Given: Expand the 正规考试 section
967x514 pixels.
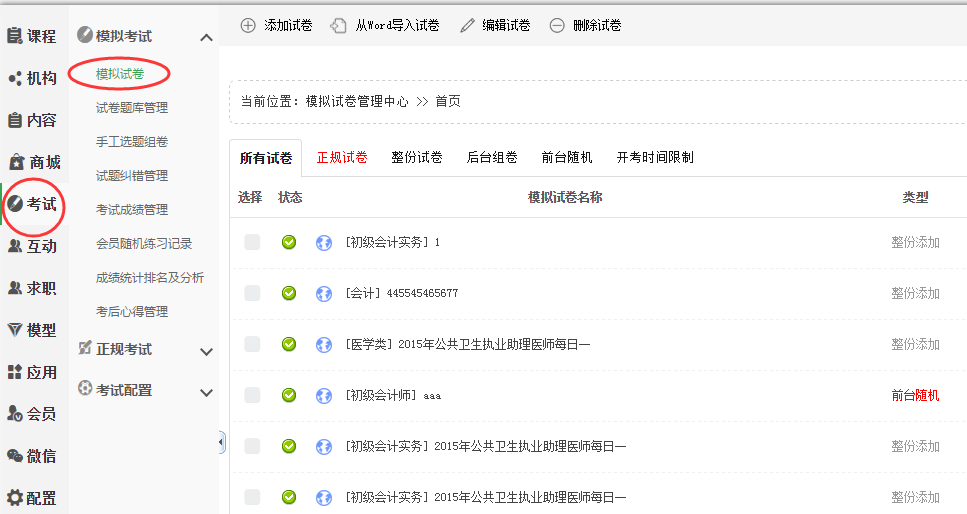Looking at the screenshot, I should (207, 351).
